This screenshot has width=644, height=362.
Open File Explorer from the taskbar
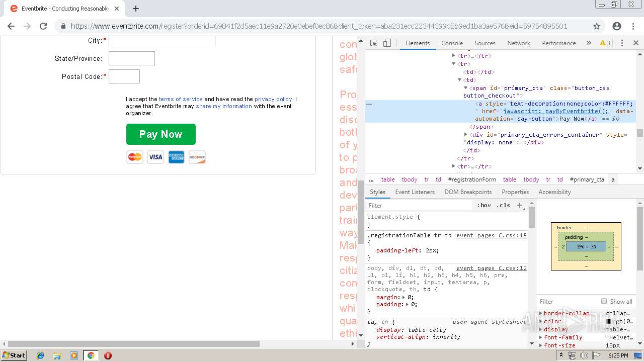point(57,355)
